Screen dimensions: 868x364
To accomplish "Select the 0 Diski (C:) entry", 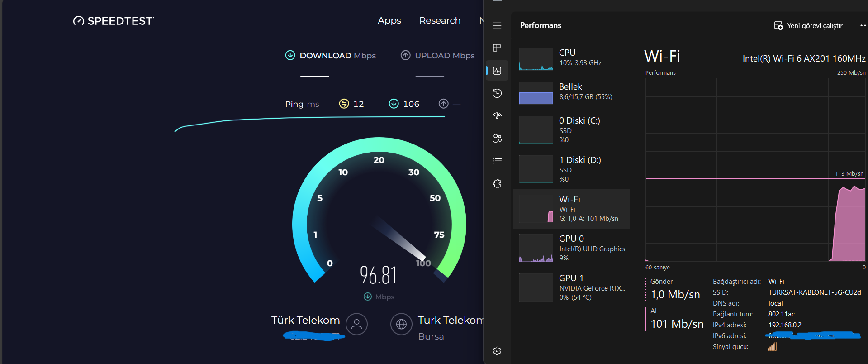I will (x=572, y=130).
